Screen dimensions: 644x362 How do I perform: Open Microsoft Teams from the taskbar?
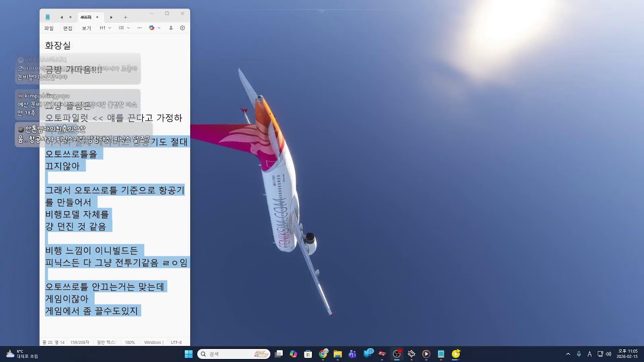[x=352, y=354]
